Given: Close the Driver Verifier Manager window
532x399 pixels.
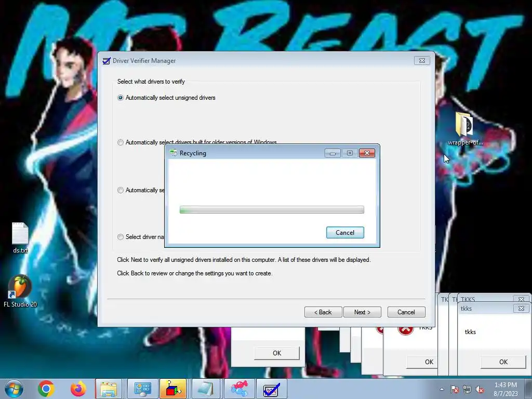Looking at the screenshot, I should click(x=422, y=60).
